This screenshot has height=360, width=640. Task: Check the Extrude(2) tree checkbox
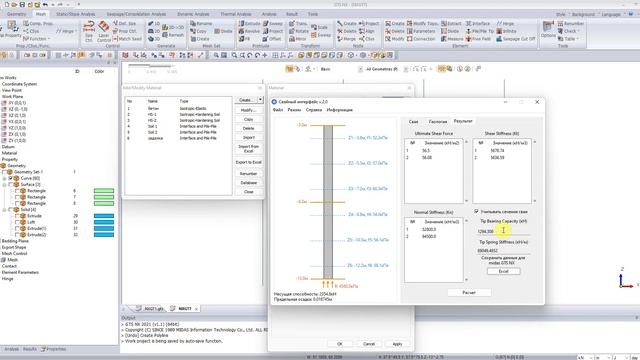click(x=17, y=235)
